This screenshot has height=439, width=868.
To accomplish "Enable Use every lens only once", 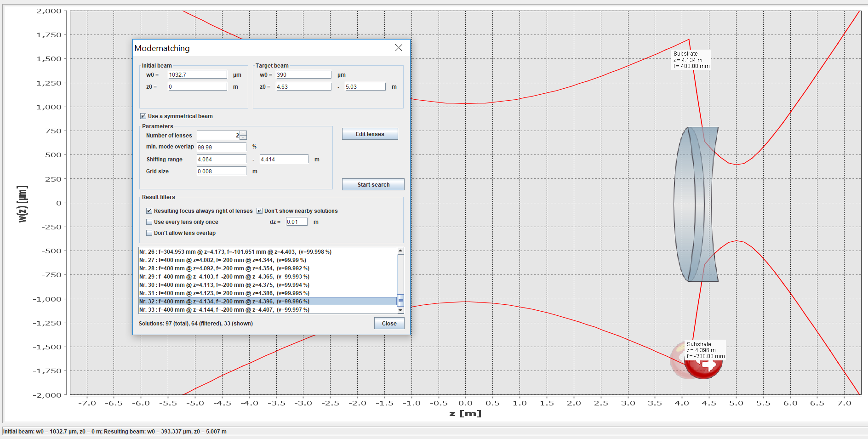I will click(x=149, y=222).
